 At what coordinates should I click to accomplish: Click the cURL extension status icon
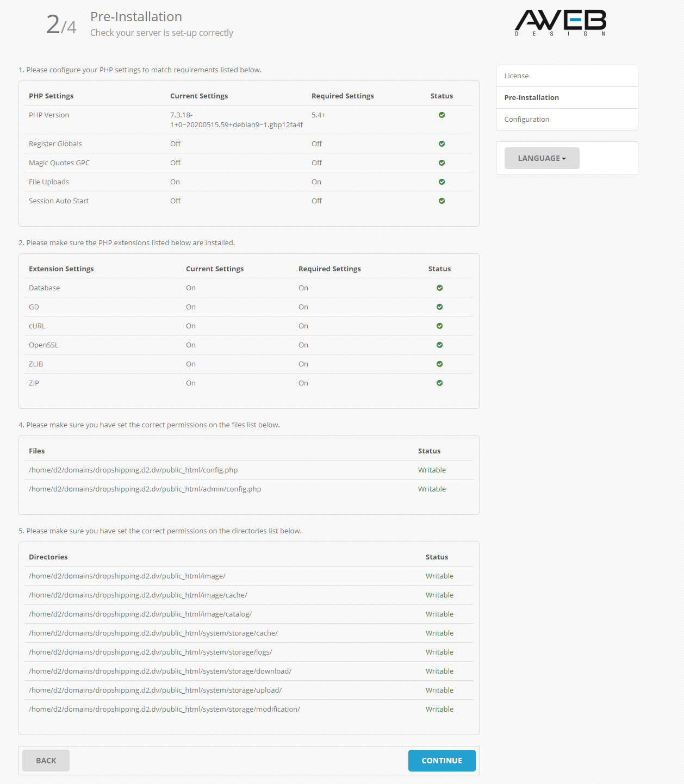439,326
